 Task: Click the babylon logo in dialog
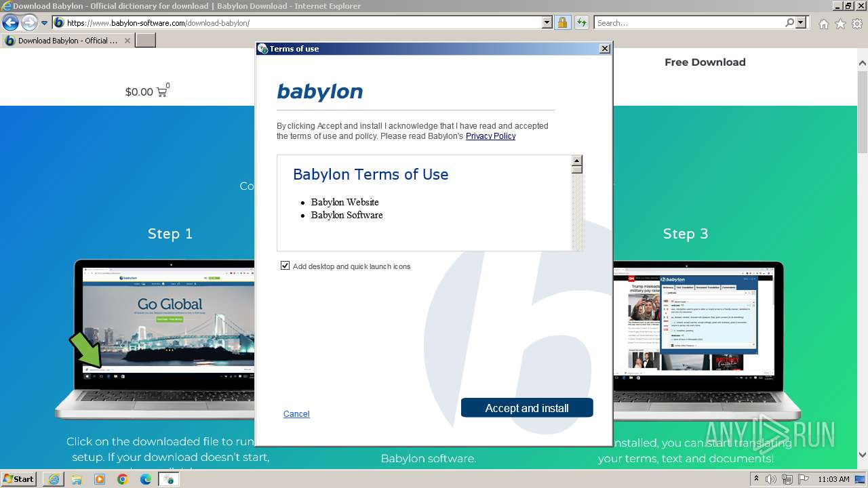pyautogui.click(x=319, y=91)
